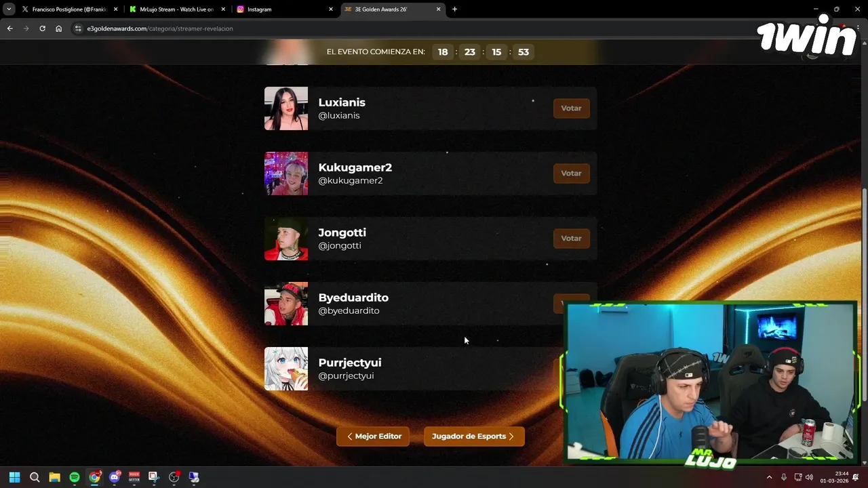Select the @byeduardito handle text
868x488 pixels.
coord(349,310)
